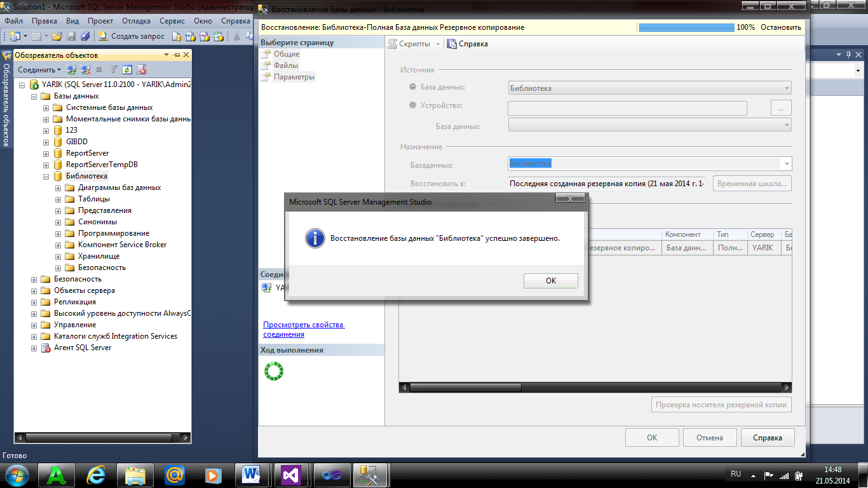Click the restore progress bar at 100%
This screenshot has height=488, width=868.
[x=686, y=27]
